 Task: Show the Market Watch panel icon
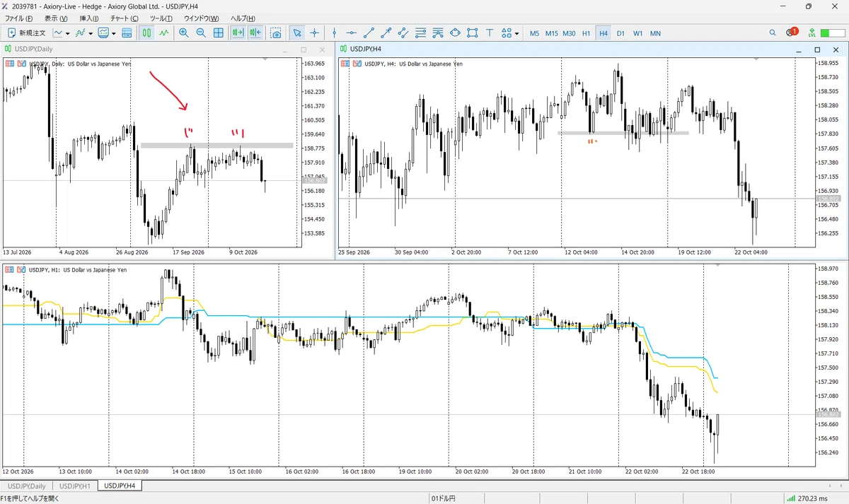pos(127,33)
